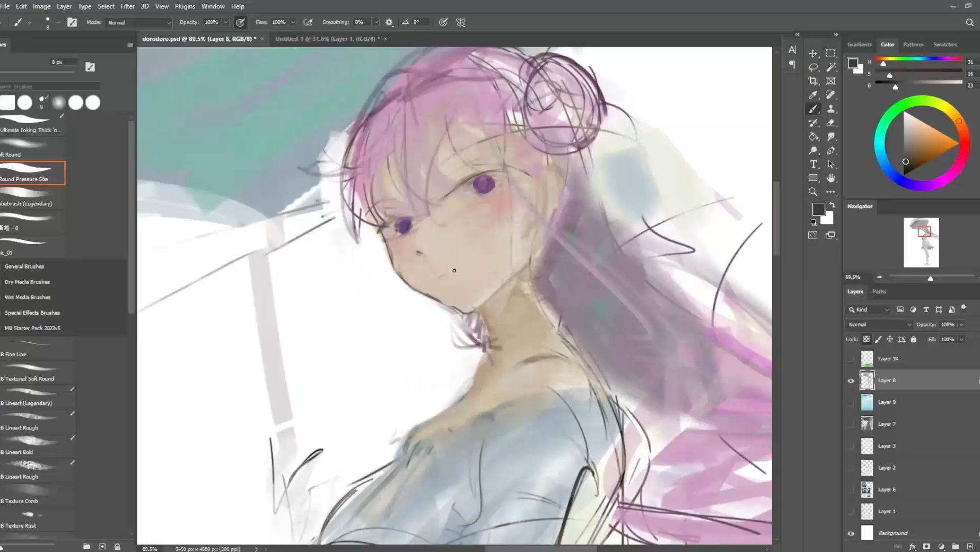
Task: Switch to the Untitled-1 document tab
Action: [x=327, y=39]
